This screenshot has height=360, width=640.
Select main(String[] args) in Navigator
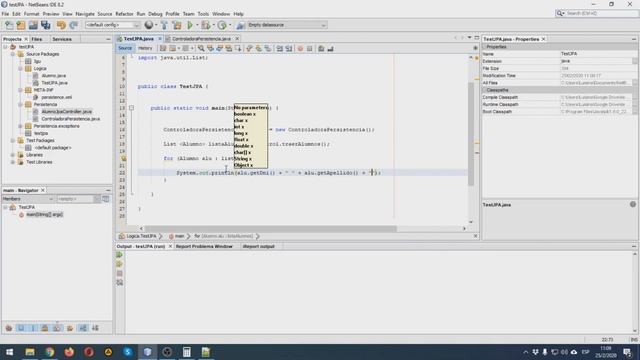click(44, 215)
